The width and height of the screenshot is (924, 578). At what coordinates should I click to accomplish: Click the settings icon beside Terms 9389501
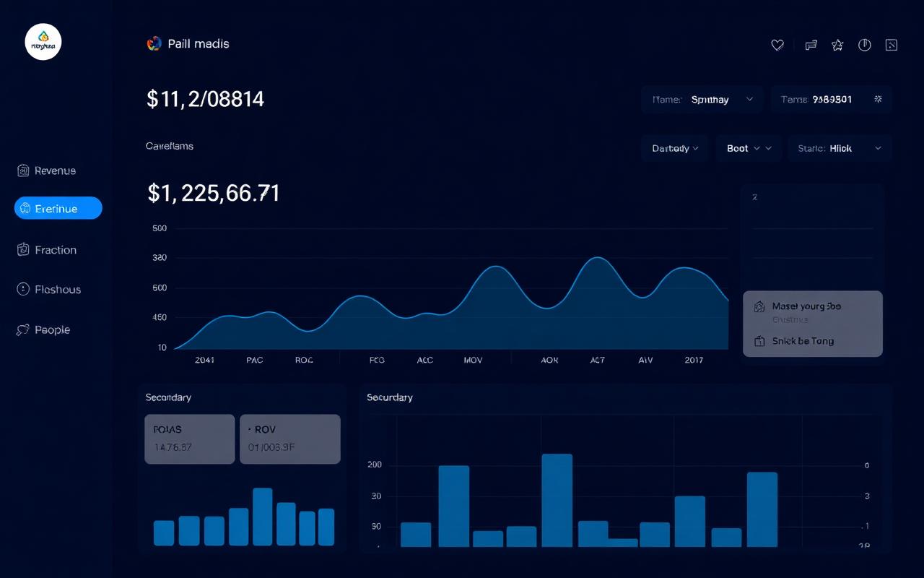pos(878,99)
